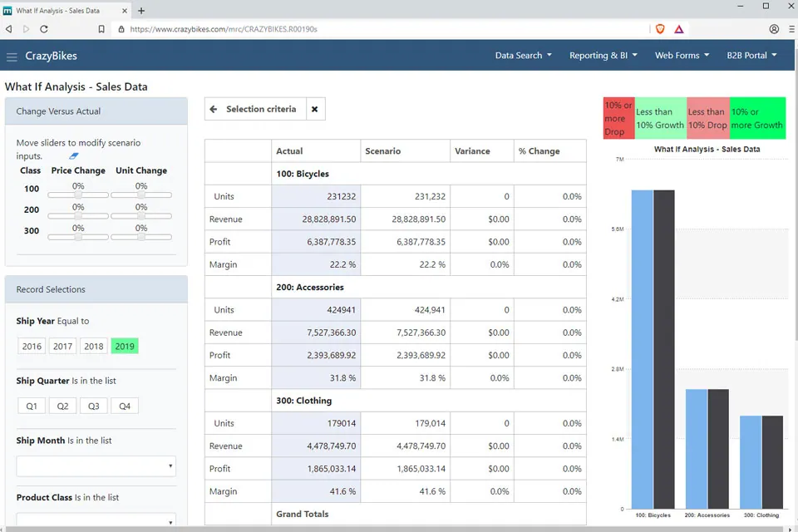The height and width of the screenshot is (532, 798).
Task: Adjust class 300 Price Change slider
Action: [78, 237]
